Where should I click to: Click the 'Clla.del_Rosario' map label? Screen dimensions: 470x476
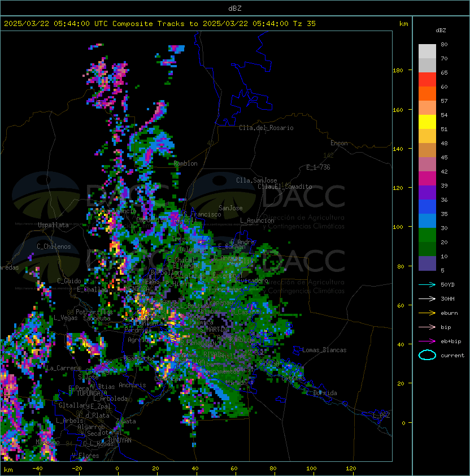coord(266,128)
